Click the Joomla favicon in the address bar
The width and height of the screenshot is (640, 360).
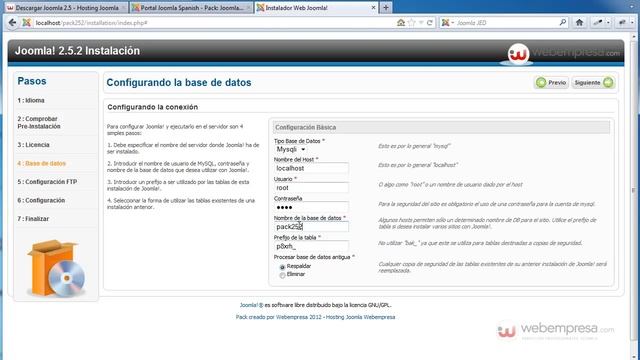tap(27, 22)
